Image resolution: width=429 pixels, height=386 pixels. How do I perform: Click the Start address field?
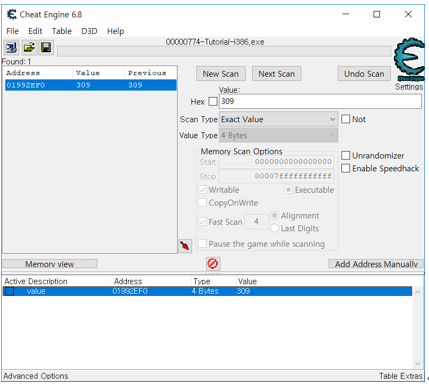click(x=276, y=162)
